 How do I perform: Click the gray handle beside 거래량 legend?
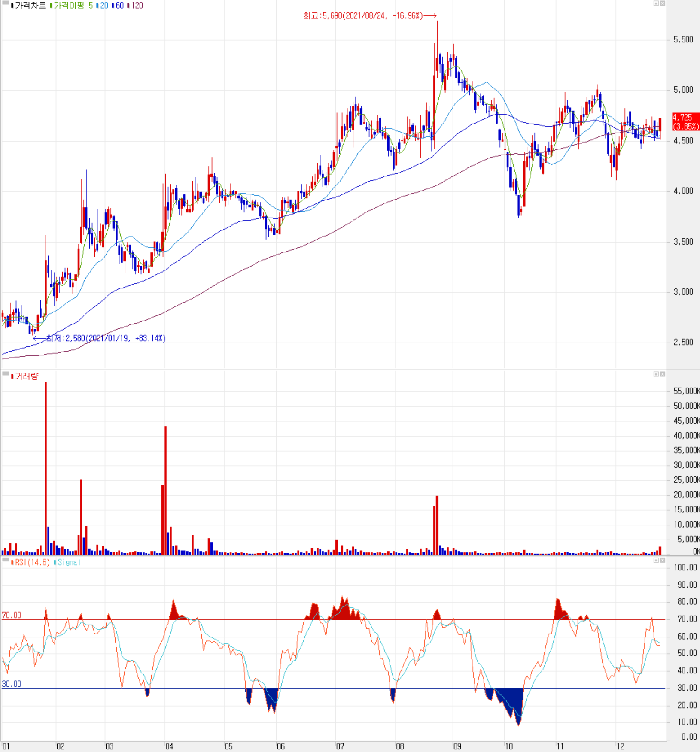pyautogui.click(x=5, y=374)
